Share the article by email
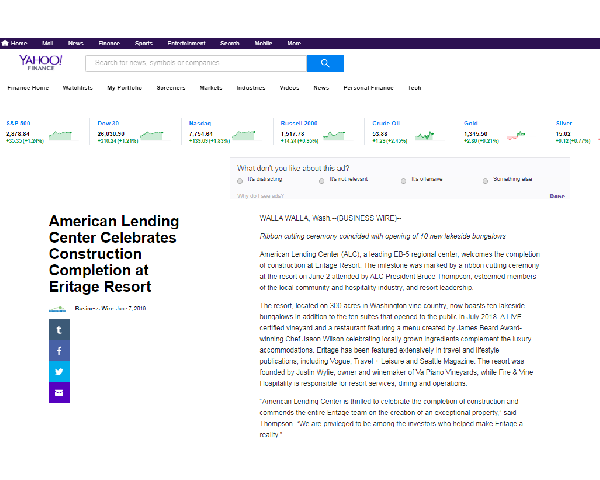600x480 pixels. coord(59,392)
